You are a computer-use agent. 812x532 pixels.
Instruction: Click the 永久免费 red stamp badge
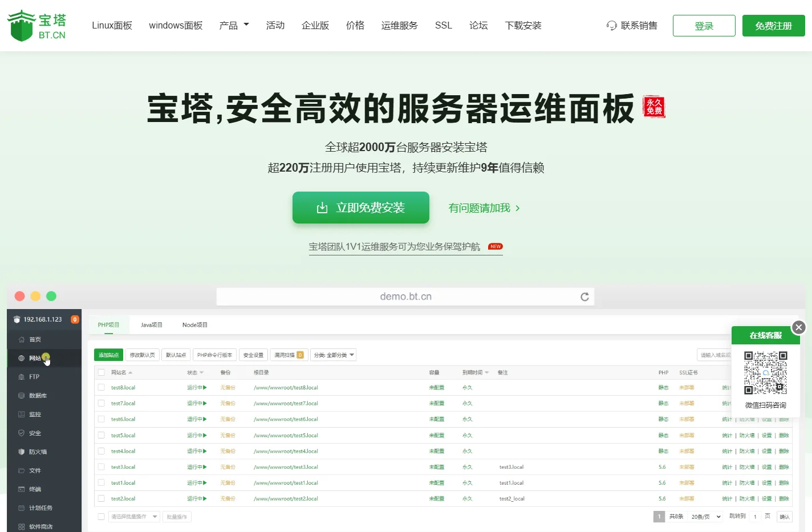click(654, 107)
